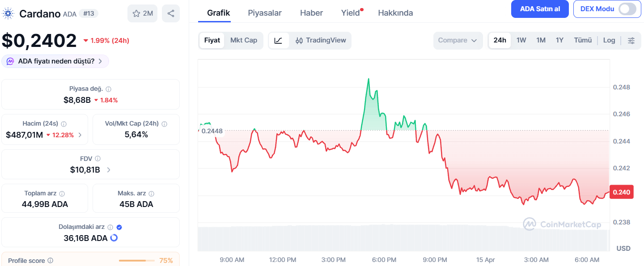Click the 0.248 price axis label
This screenshot has height=266, width=644.
pyautogui.click(x=621, y=87)
